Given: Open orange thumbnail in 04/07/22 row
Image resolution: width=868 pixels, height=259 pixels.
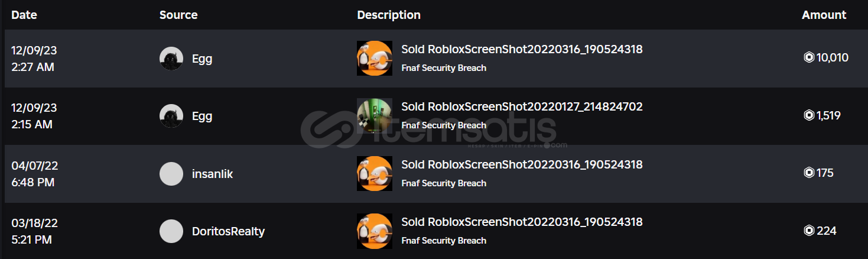Looking at the screenshot, I should coord(375,174).
